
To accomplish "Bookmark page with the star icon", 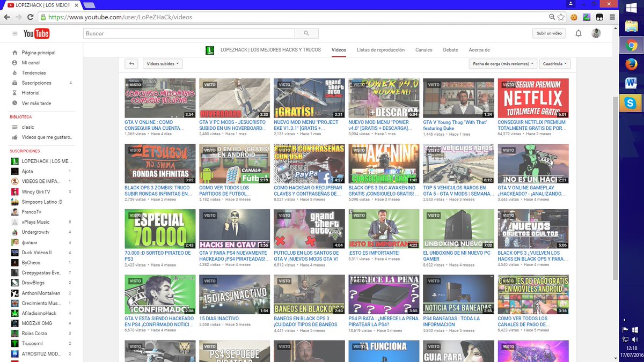I will coord(561,17).
